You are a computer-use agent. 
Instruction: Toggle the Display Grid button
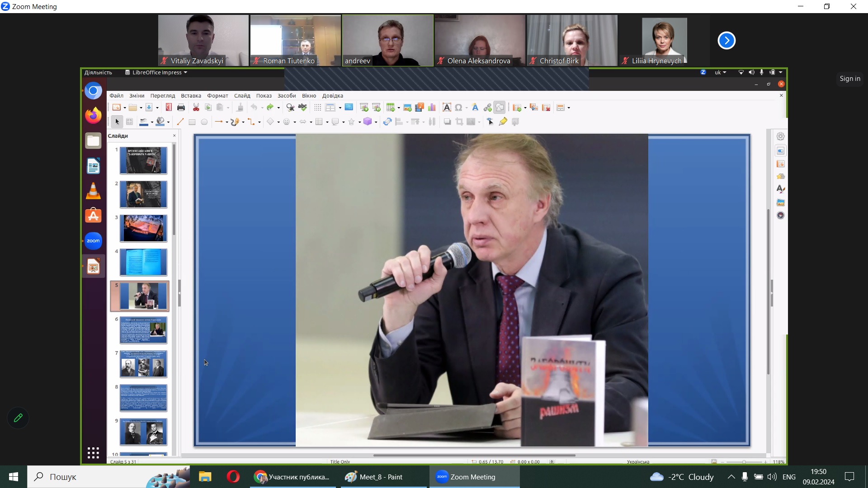pos(317,108)
